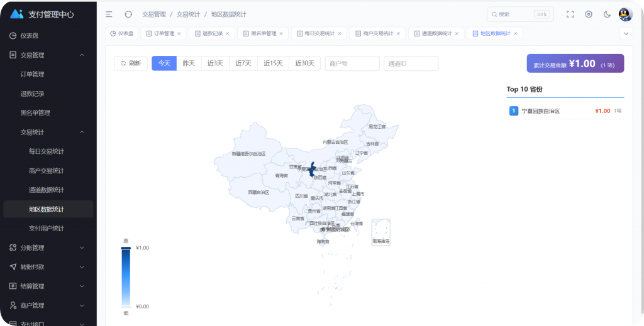Select the 今天 date range
Screen dimensions: 644x326
tap(164, 63)
